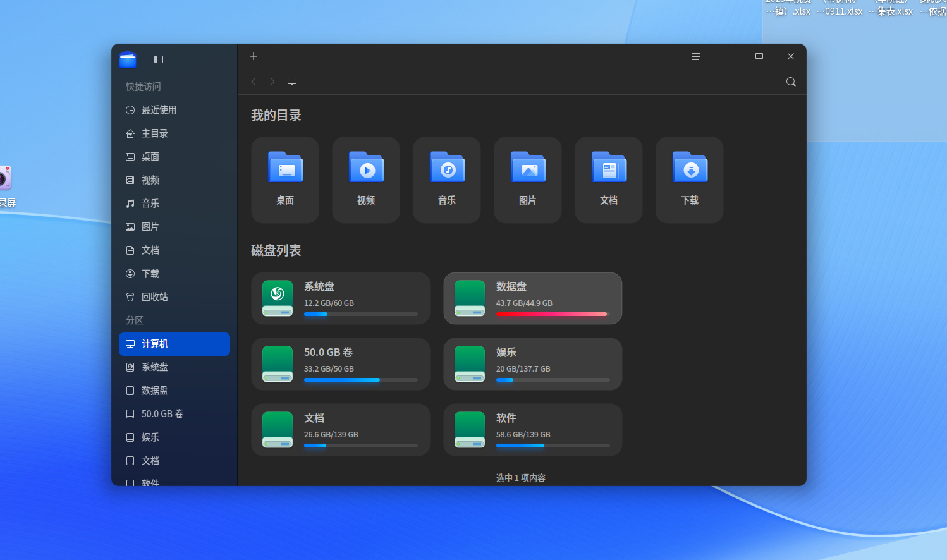Viewport: 947px width, 560px height.
Task: Select the 文档 disk tile in disk list
Action: [341, 430]
